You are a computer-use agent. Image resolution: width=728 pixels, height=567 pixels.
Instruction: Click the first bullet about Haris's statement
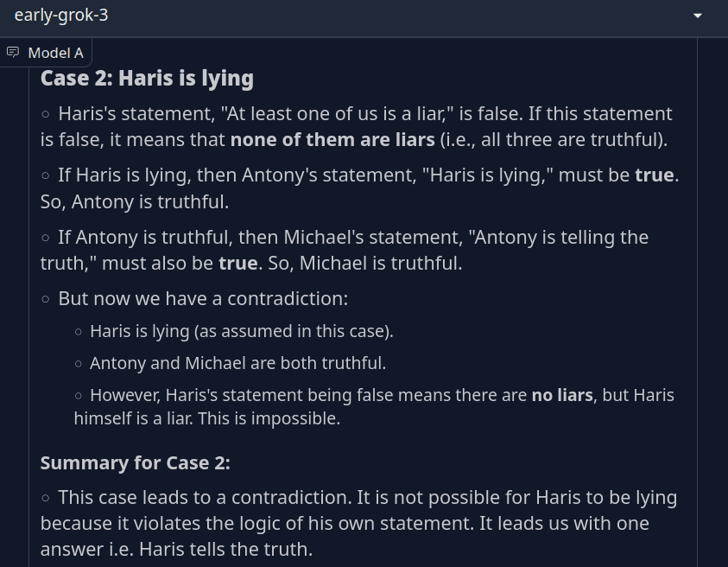tap(357, 126)
